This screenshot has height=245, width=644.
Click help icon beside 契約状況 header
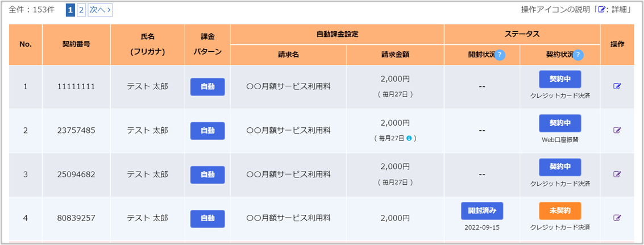(578, 55)
